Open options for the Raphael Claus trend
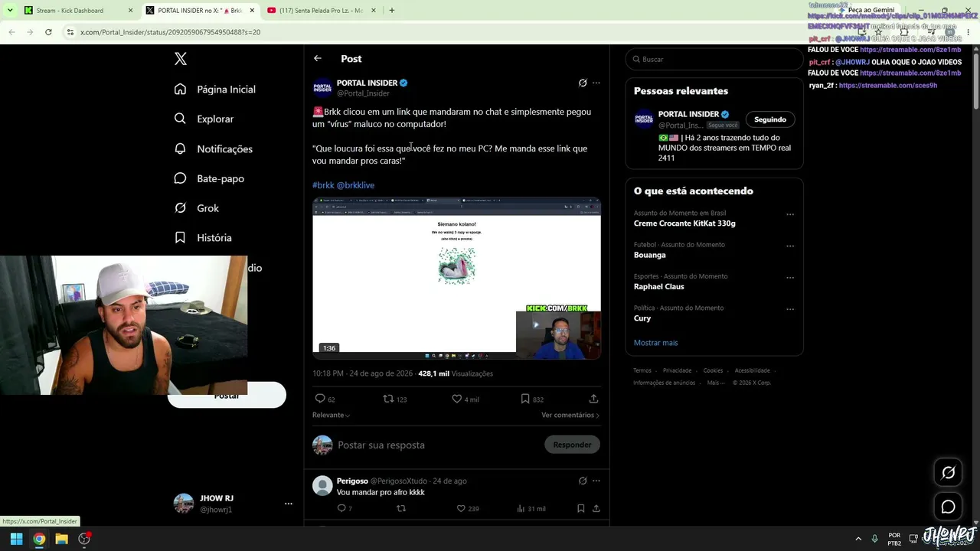980x551 pixels. [790, 278]
